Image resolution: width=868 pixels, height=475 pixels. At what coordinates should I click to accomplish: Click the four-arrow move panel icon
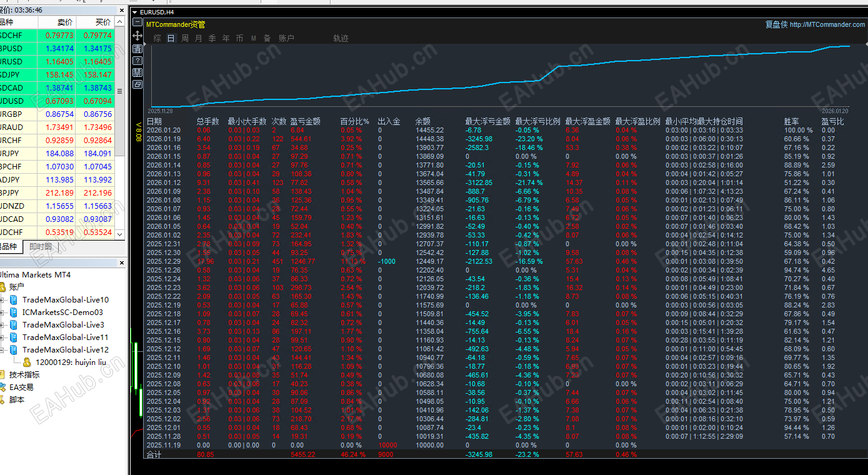137,36
